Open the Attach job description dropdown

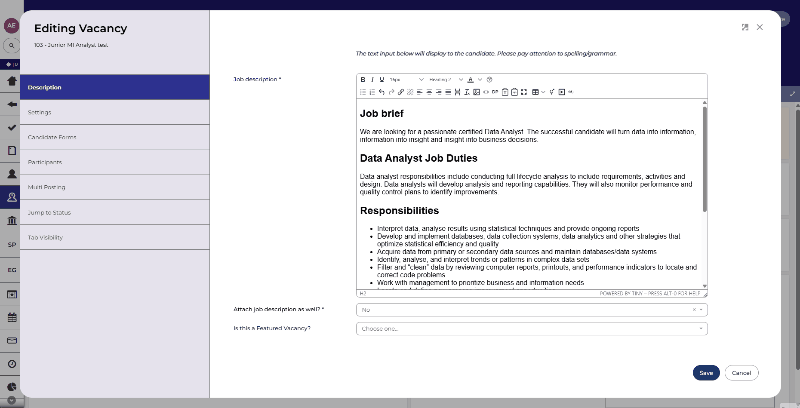tap(532, 310)
